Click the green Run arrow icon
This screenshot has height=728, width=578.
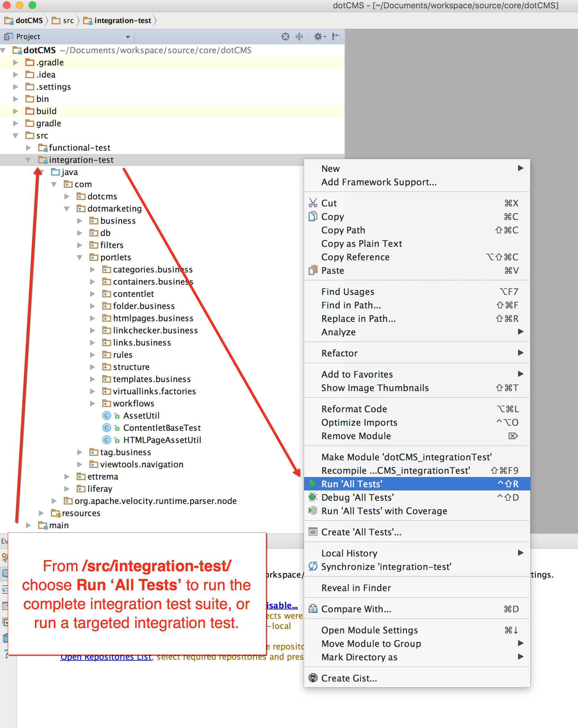tap(313, 483)
